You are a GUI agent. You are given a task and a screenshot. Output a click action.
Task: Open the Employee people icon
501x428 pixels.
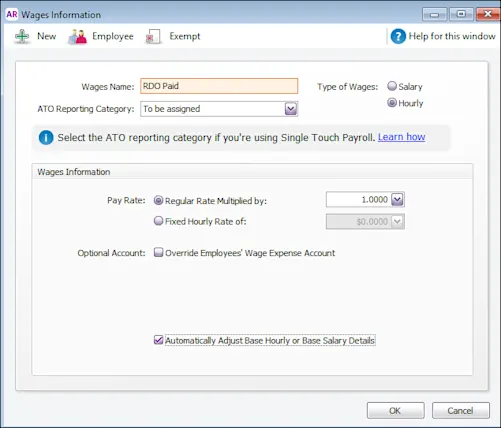click(77, 36)
